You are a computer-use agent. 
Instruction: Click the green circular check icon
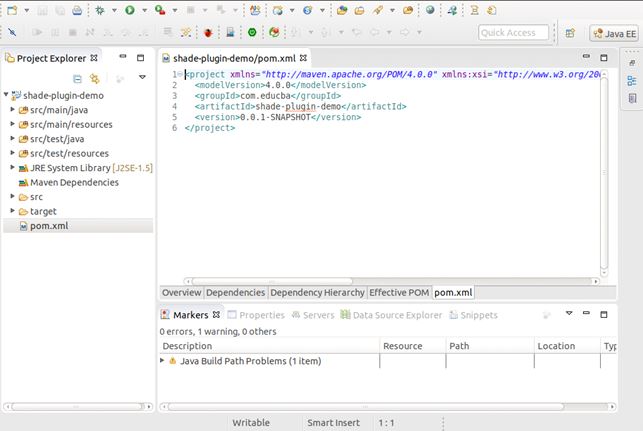coord(252,32)
